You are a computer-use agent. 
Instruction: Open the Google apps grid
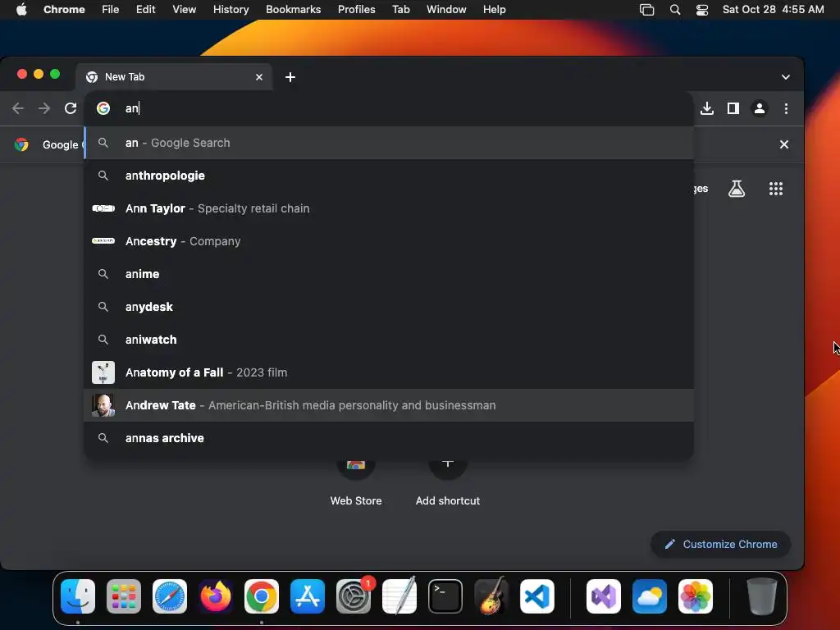(x=776, y=189)
